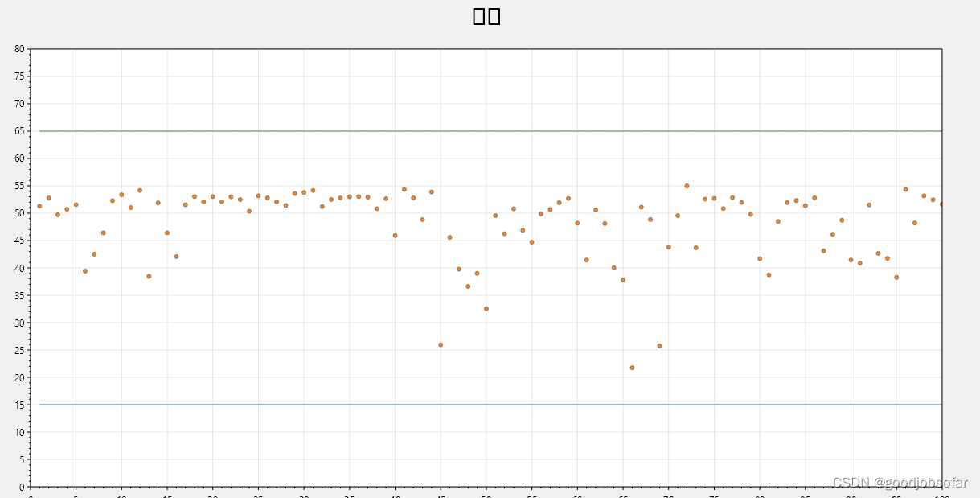The image size is (980, 498).
Task: Click the CSDN @goodjobsofar watermark text
Action: point(899,481)
